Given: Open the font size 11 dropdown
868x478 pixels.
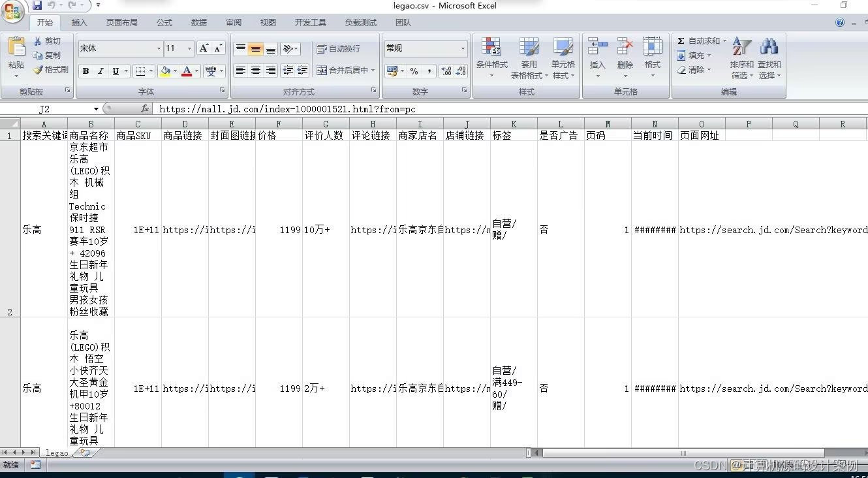Looking at the screenshot, I should coord(190,48).
